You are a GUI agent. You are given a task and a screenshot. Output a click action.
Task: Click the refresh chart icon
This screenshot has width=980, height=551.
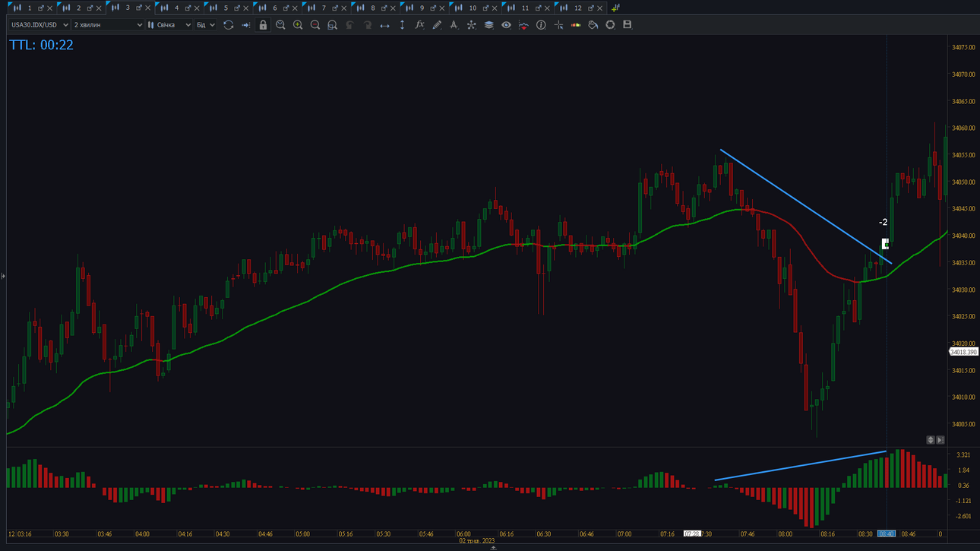pyautogui.click(x=228, y=25)
